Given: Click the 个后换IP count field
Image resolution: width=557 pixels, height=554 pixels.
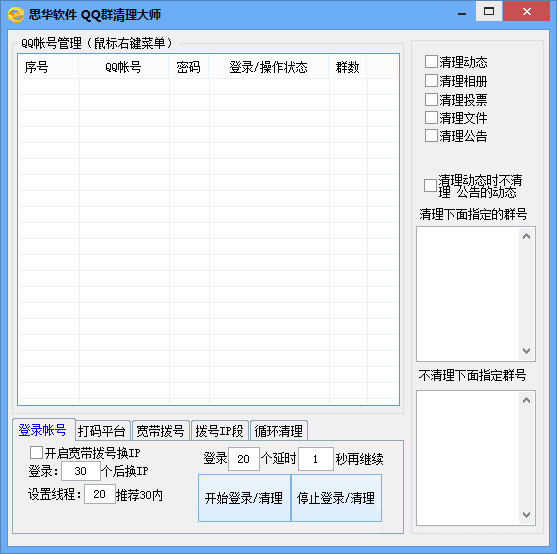Looking at the screenshot, I should click(81, 471).
